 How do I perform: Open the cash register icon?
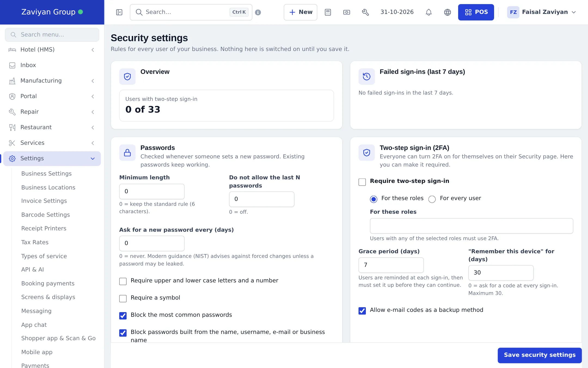coord(347,12)
